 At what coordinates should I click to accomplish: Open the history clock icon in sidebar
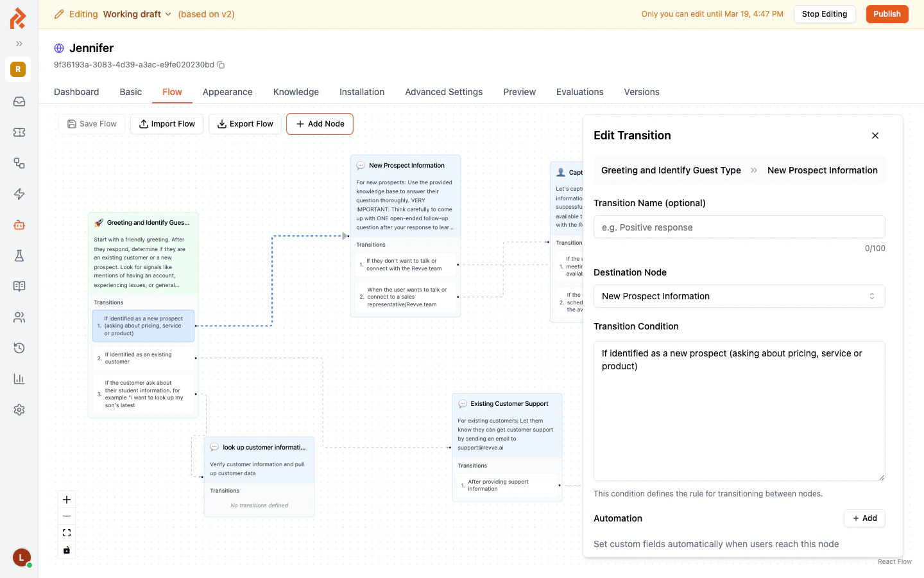pos(19,347)
